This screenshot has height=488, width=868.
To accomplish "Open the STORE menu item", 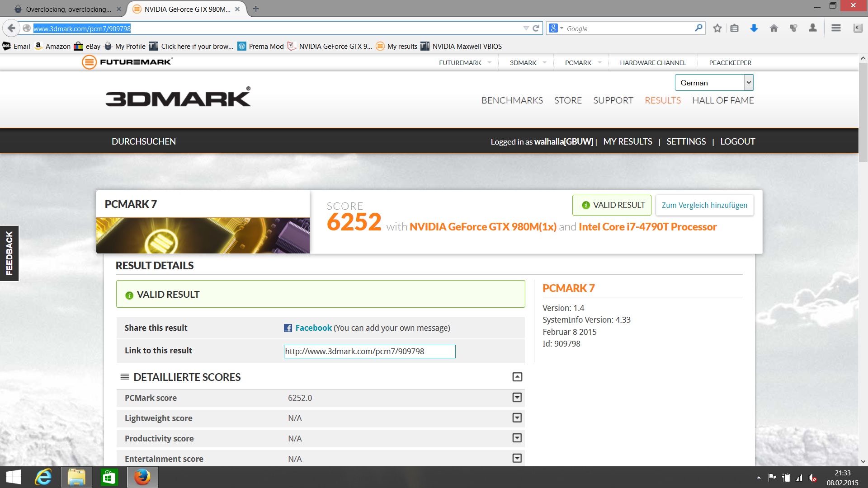I will [568, 100].
